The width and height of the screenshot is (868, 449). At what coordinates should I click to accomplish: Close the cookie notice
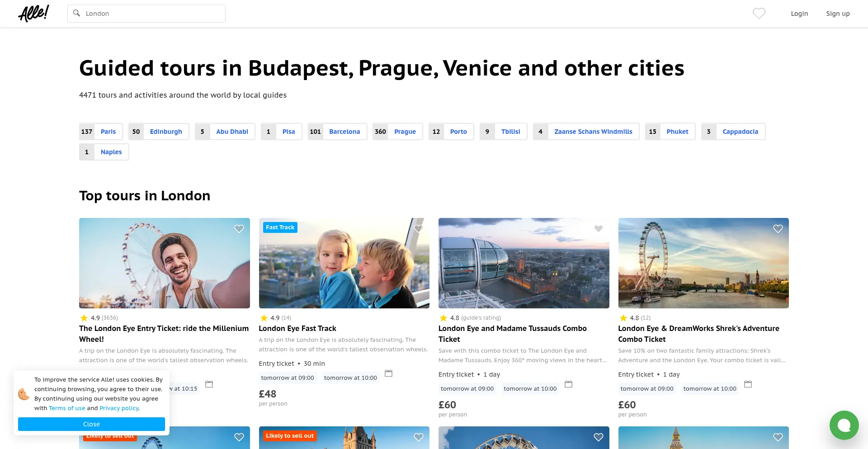[91, 424]
